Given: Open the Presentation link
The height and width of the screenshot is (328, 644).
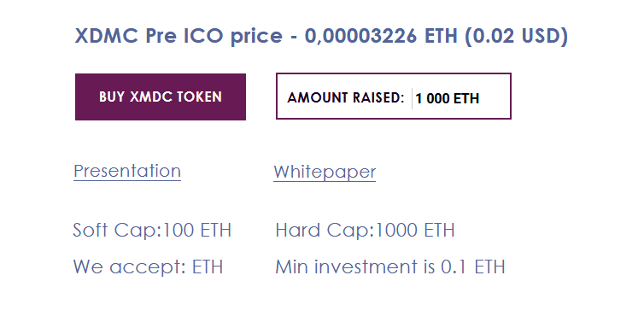Looking at the screenshot, I should click(127, 171).
